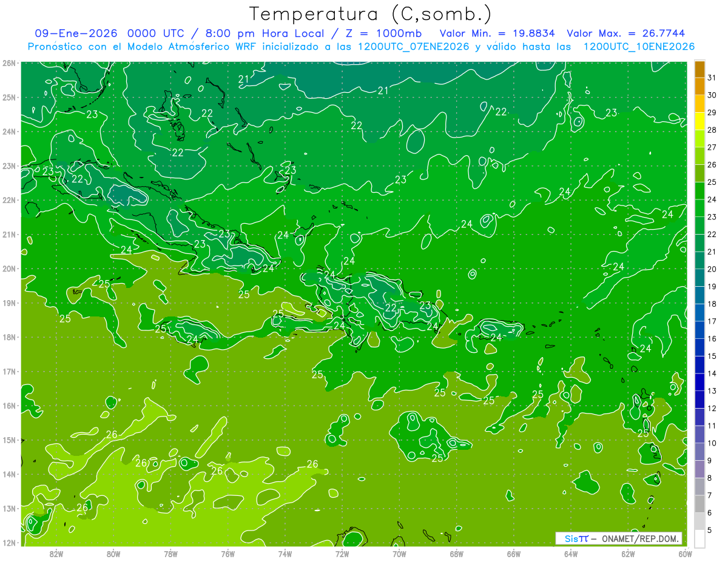728x562 pixels.
Task: Click longitude axis label '66W'
Action: pyautogui.click(x=514, y=554)
